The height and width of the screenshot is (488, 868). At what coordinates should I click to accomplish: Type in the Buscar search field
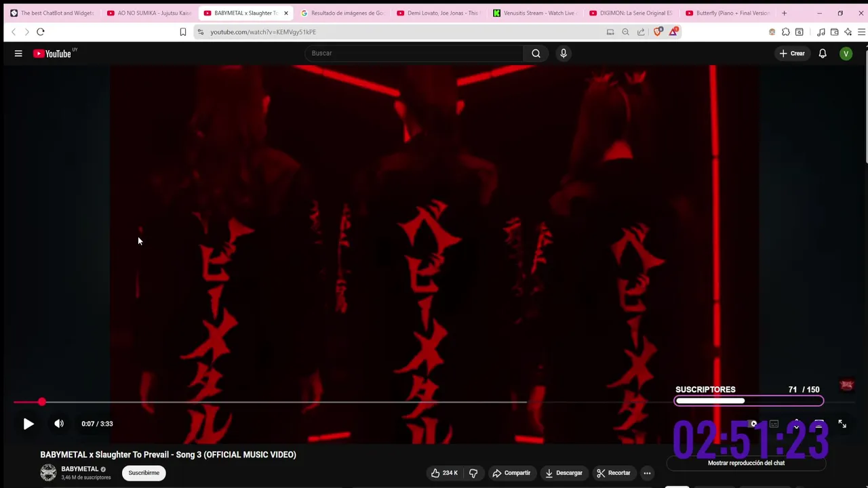pyautogui.click(x=414, y=54)
